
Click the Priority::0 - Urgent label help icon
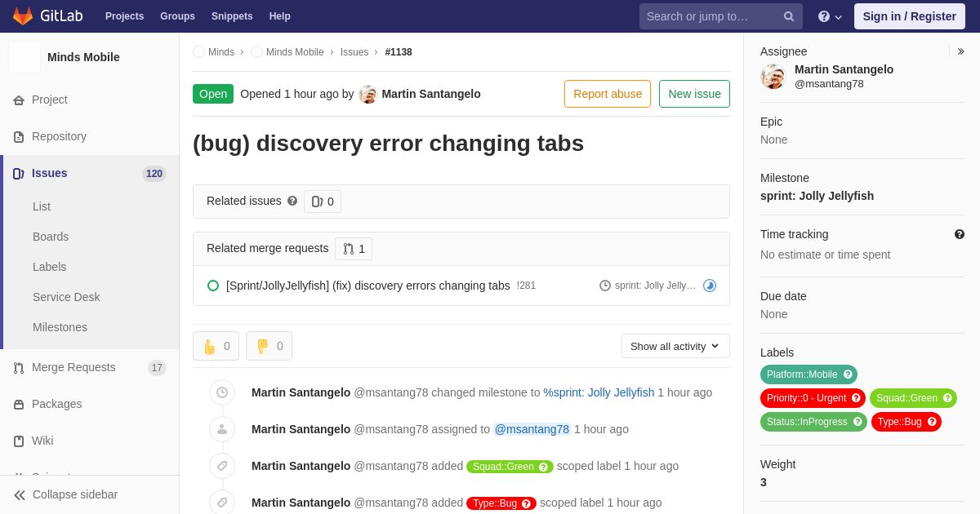[856, 398]
